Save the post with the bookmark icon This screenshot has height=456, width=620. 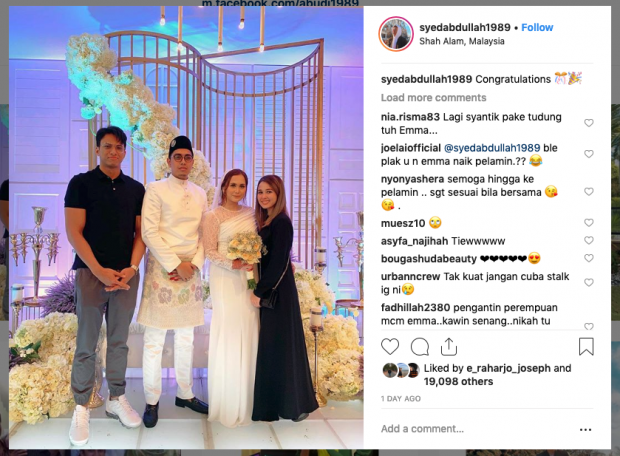(x=586, y=346)
